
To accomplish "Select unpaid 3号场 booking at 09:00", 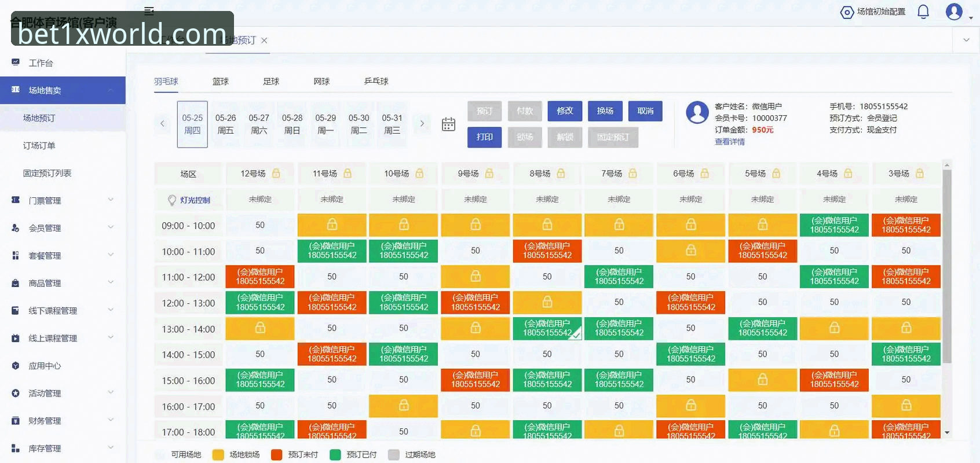I will click(x=906, y=225).
